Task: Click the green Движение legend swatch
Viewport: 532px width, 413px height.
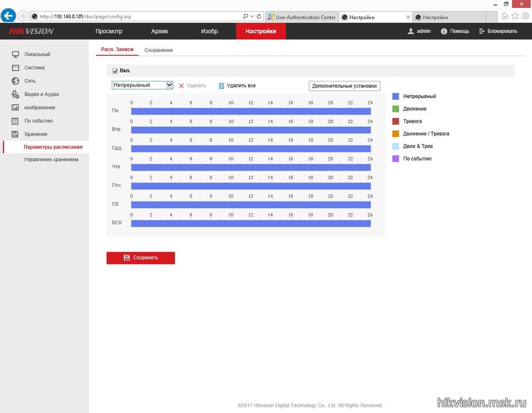Action: [x=395, y=109]
